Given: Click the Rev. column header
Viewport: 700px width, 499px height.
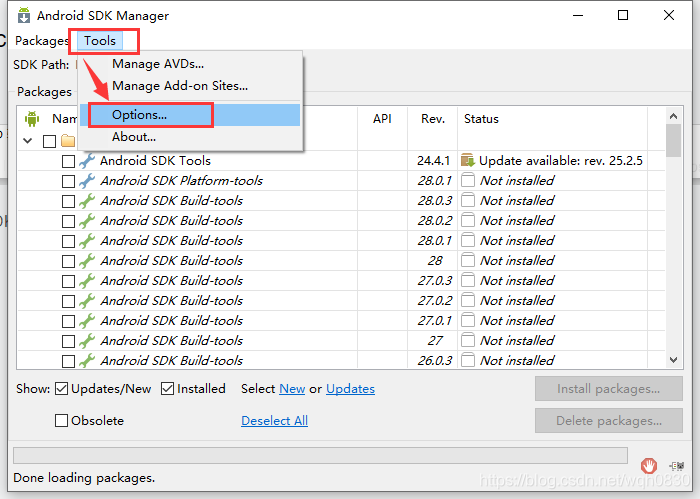Looking at the screenshot, I should (x=433, y=119).
